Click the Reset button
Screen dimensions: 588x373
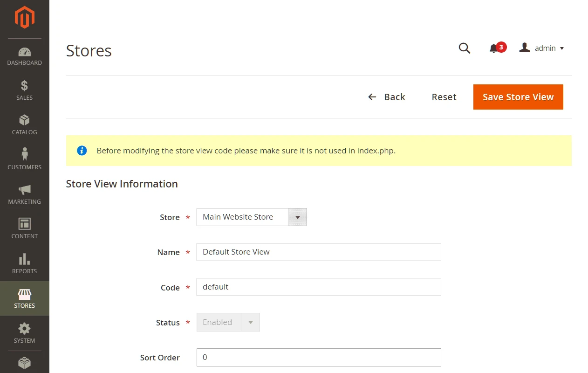(444, 97)
